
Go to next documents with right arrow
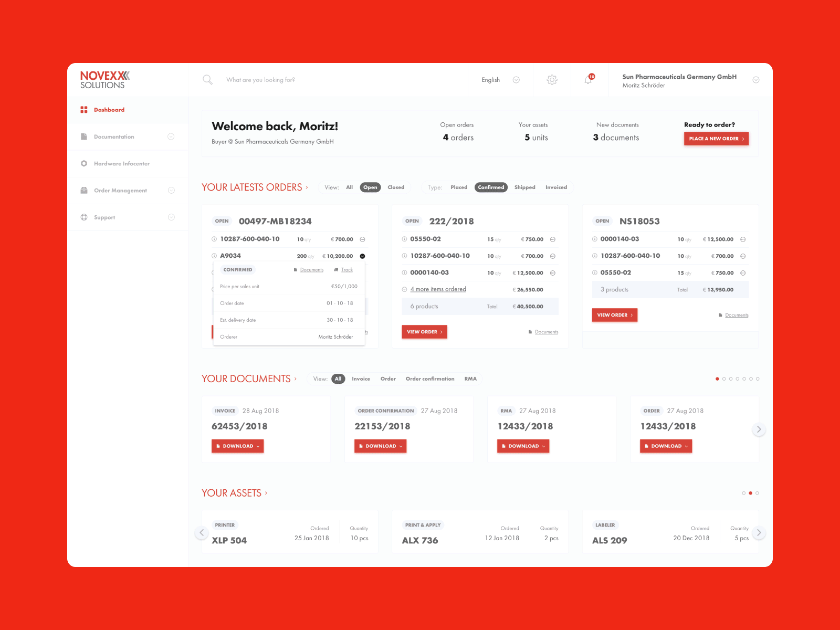pyautogui.click(x=759, y=429)
